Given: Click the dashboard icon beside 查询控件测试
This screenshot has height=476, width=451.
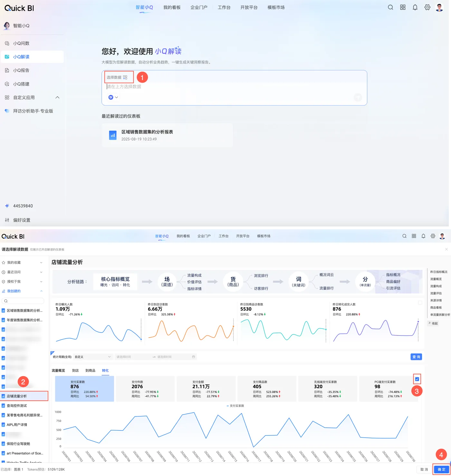Looking at the screenshot, I should [x=3, y=406].
